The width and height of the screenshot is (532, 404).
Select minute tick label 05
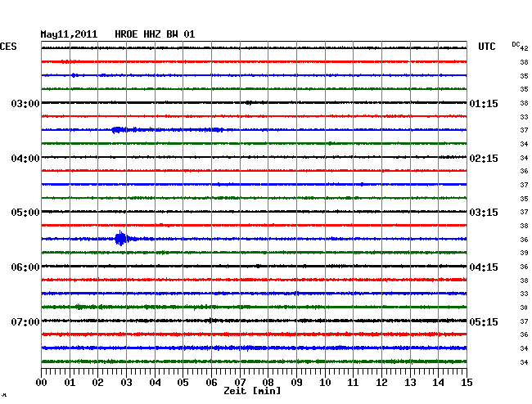[183, 382]
